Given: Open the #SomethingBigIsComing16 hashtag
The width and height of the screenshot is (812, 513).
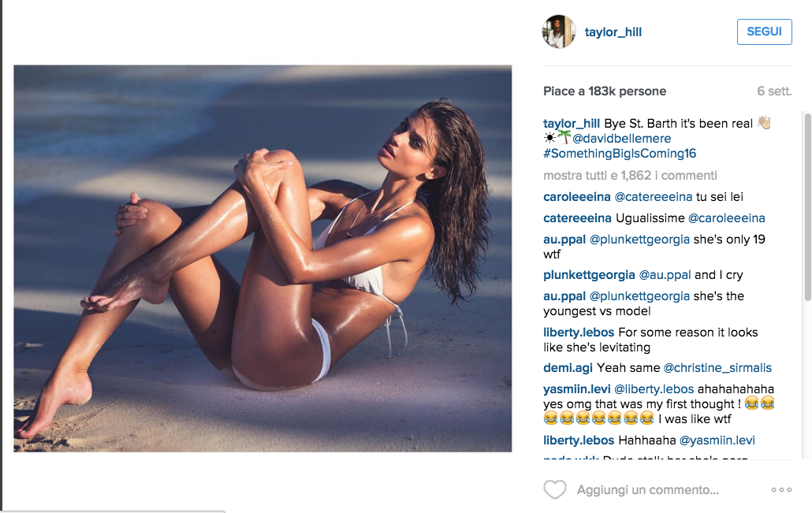Looking at the screenshot, I should coord(620,153).
